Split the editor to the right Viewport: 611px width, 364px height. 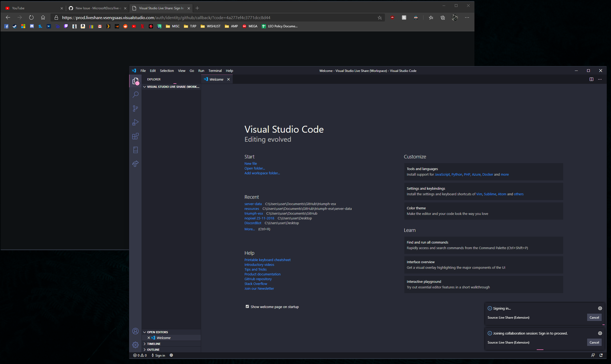coord(591,79)
